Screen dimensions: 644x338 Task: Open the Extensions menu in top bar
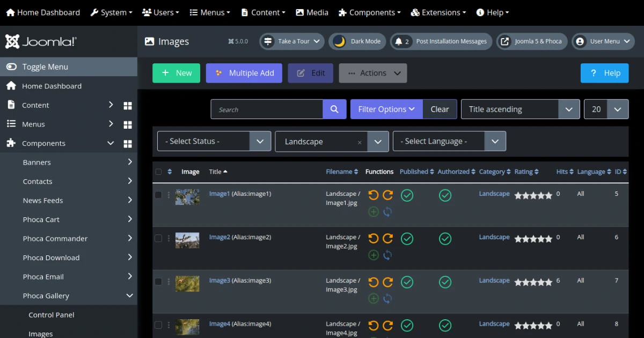438,12
